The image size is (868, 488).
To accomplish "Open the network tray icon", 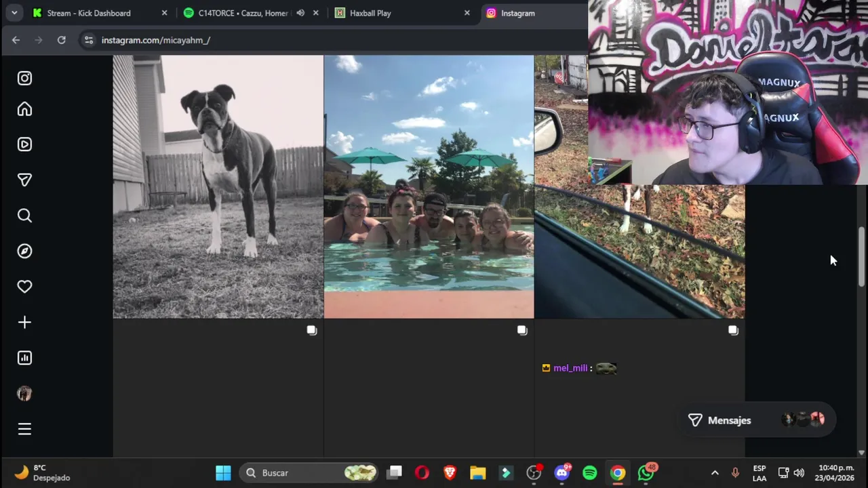I will (x=783, y=472).
